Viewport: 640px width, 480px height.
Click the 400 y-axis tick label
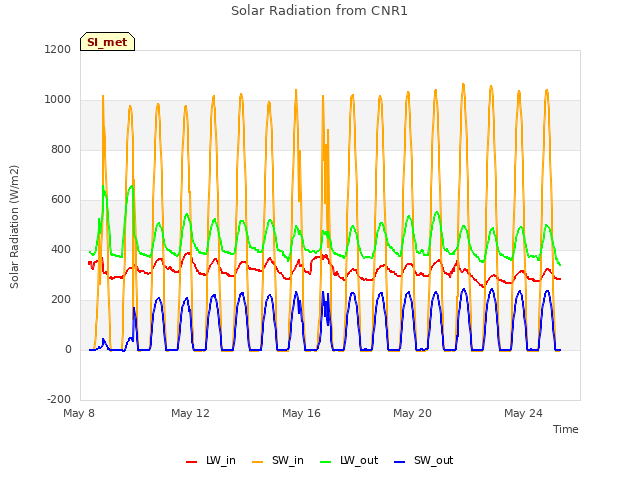(x=61, y=249)
